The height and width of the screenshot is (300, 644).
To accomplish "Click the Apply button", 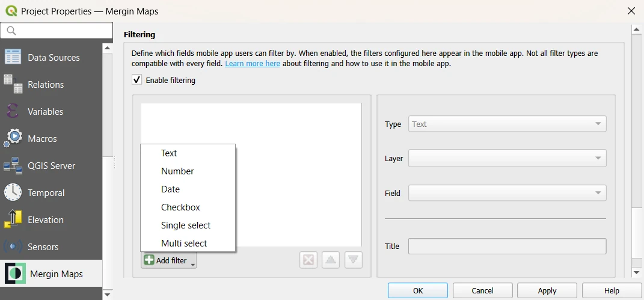I will pyautogui.click(x=547, y=290).
